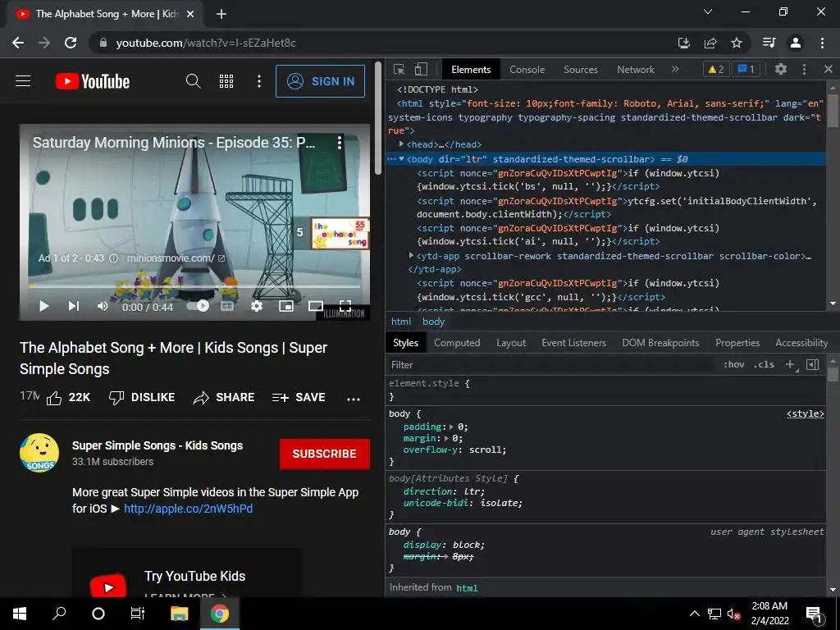Viewport: 840px width, 630px height.
Task: Open the apple.co/2nW5hPd link
Action: tap(188, 509)
